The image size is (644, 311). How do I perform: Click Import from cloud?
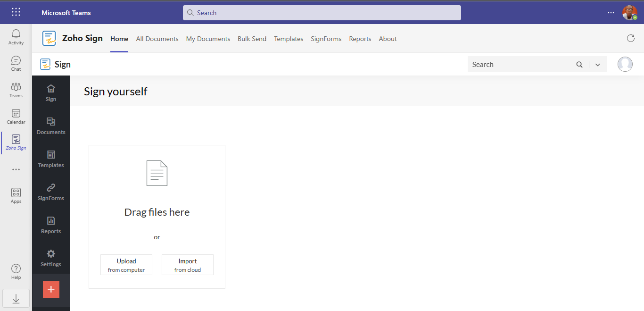pos(188,265)
